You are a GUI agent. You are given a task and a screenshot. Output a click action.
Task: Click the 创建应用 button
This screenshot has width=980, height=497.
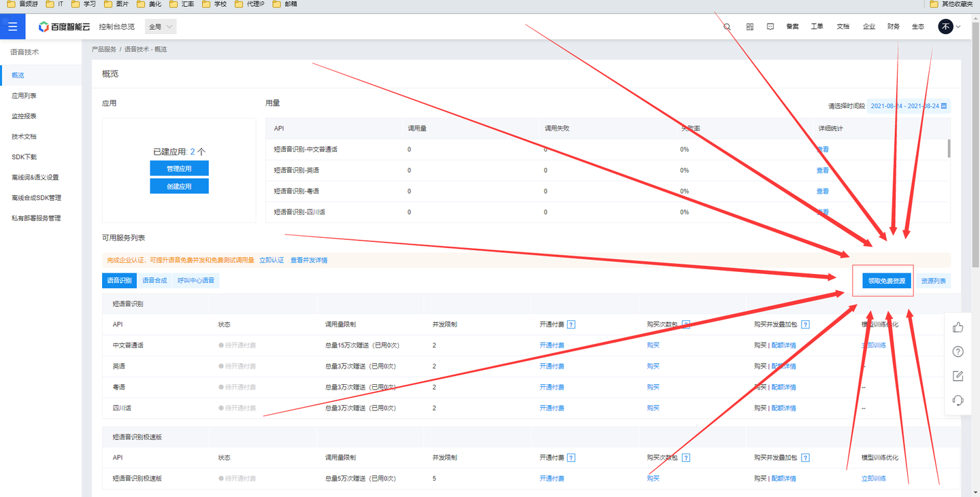tap(179, 186)
